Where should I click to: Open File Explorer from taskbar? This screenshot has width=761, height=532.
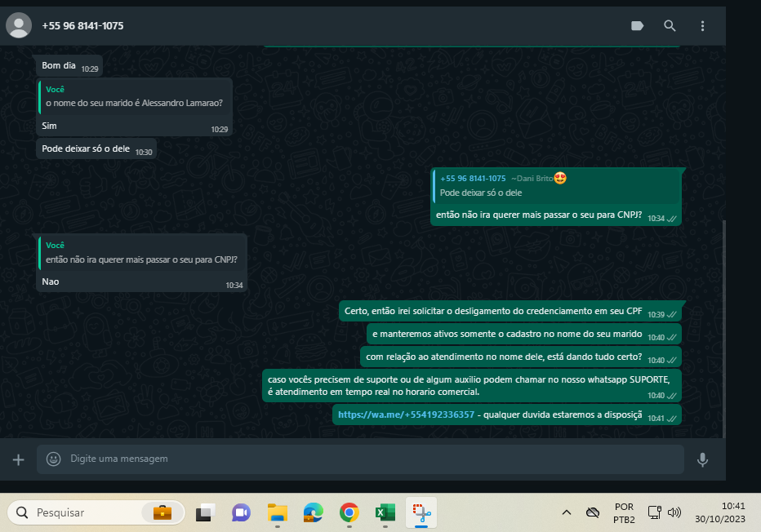[x=278, y=512]
